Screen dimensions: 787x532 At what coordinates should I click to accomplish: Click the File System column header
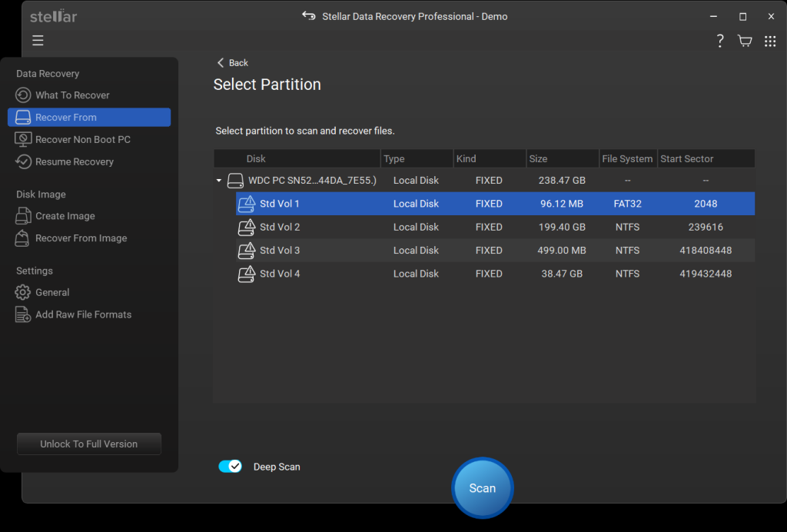coord(628,158)
